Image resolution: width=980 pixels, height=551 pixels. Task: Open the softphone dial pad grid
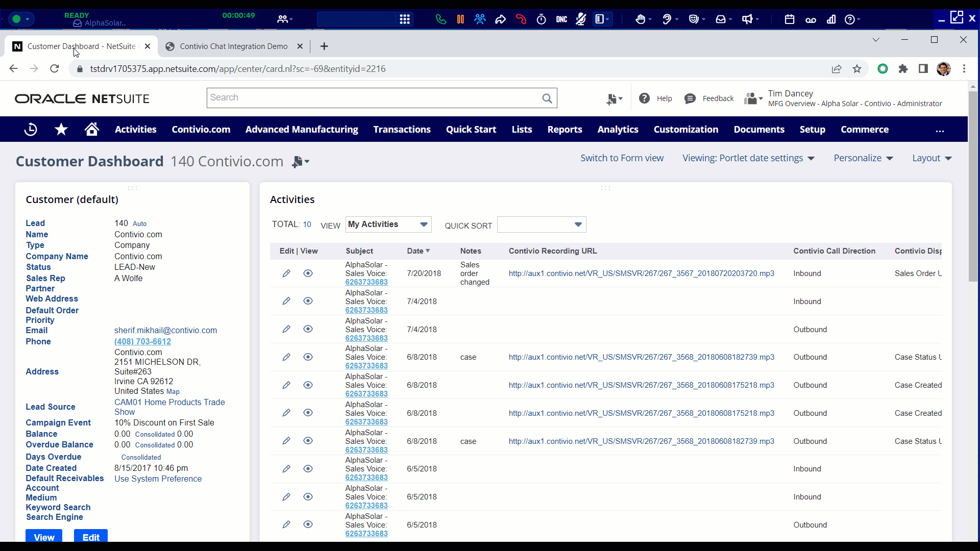click(x=405, y=19)
